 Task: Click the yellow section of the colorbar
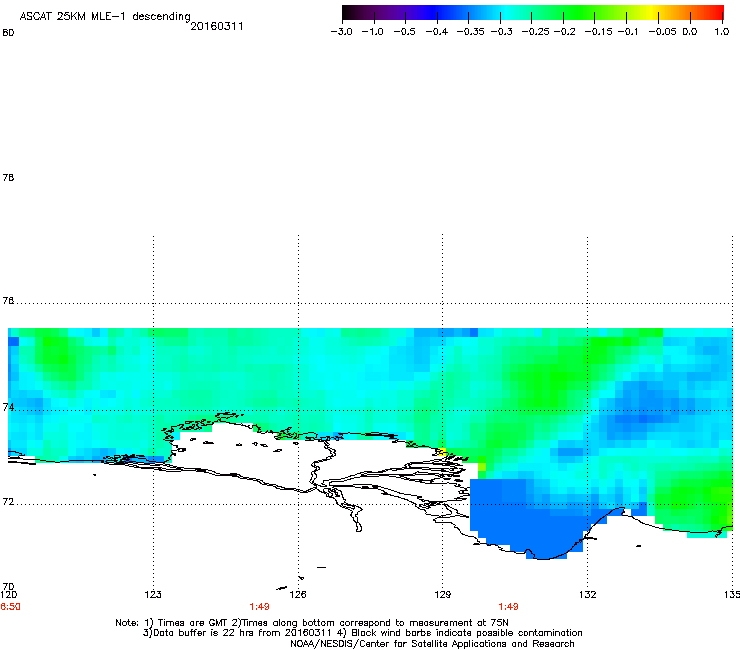(x=653, y=13)
